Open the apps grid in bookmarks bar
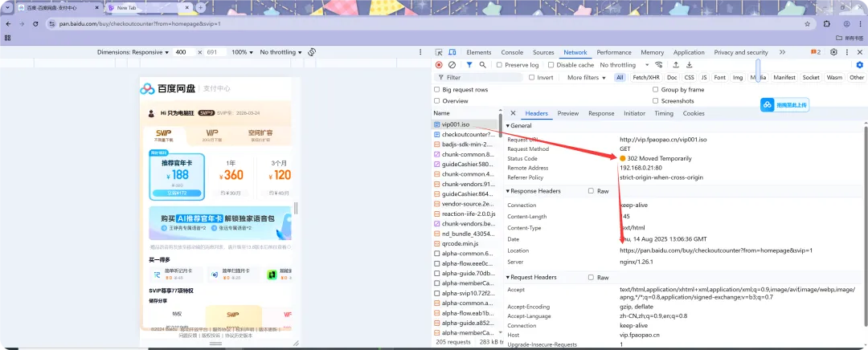The height and width of the screenshot is (350, 868). 8,38
